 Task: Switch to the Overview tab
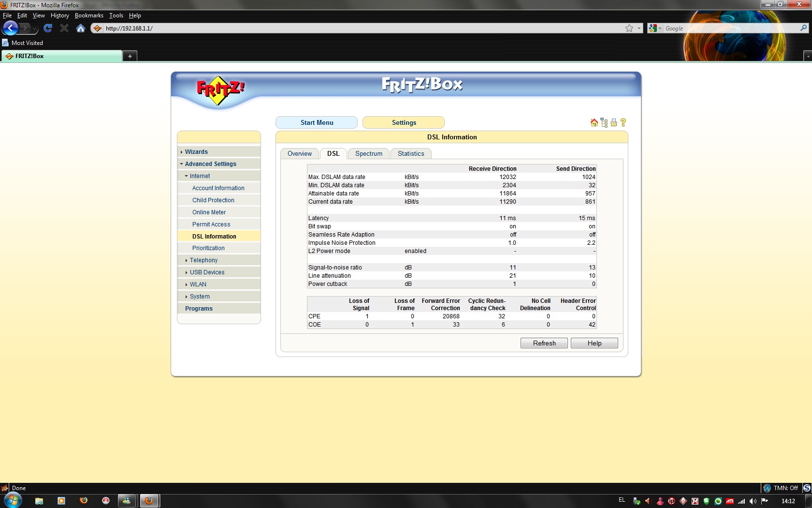point(300,153)
